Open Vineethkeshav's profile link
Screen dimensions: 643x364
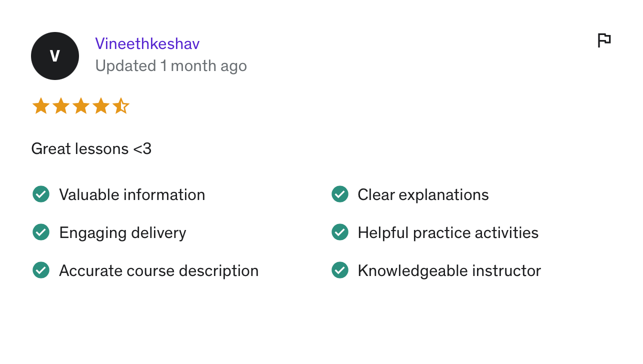coord(147,44)
